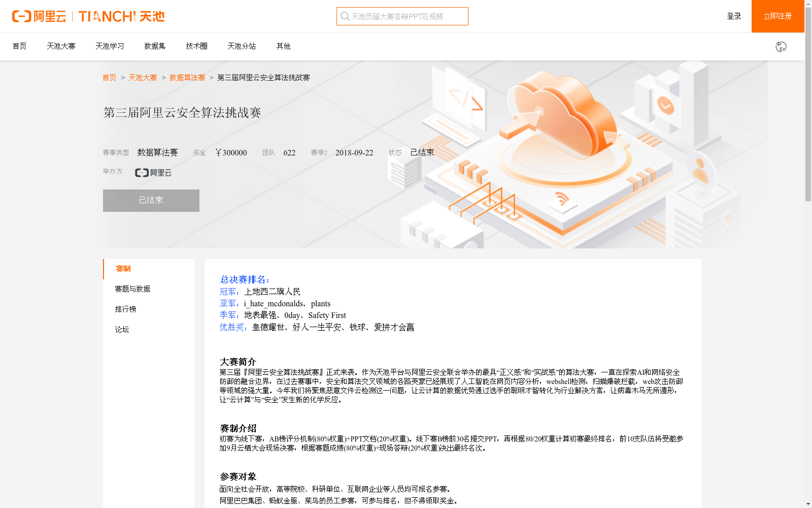Focus the 天池历届大赛答辩 search field

402,16
